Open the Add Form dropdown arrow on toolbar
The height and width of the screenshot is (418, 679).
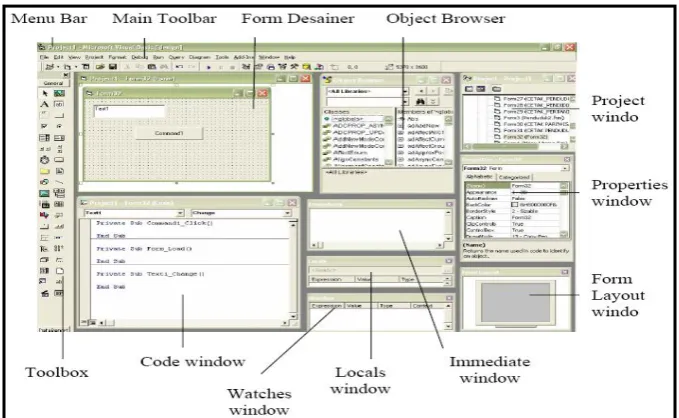pyautogui.click(x=76, y=67)
